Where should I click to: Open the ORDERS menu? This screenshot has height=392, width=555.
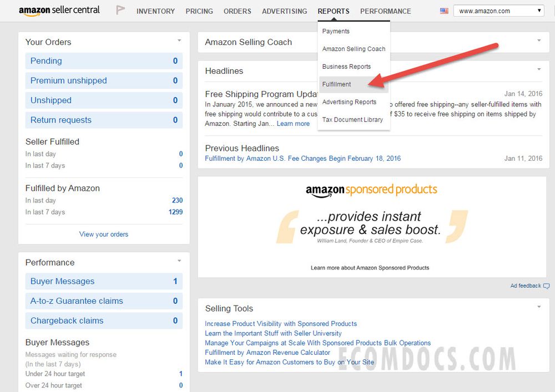pyautogui.click(x=237, y=11)
